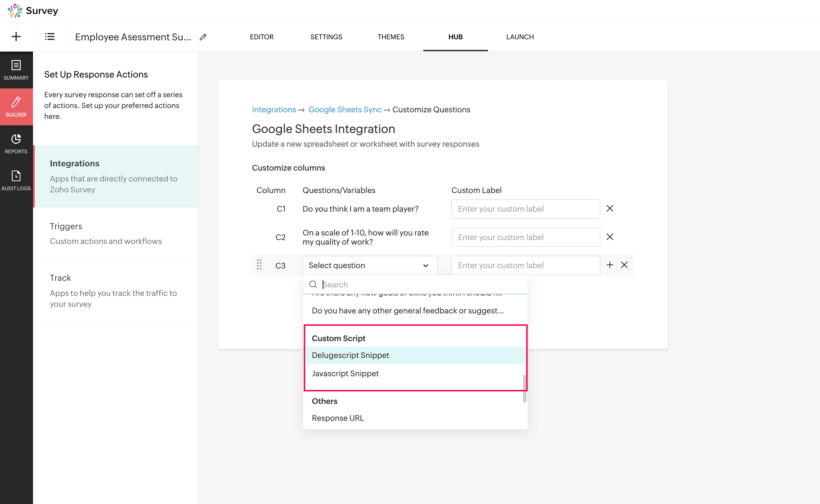Click the plus icon to create new survey
The height and width of the screenshot is (504, 820).
[16, 37]
